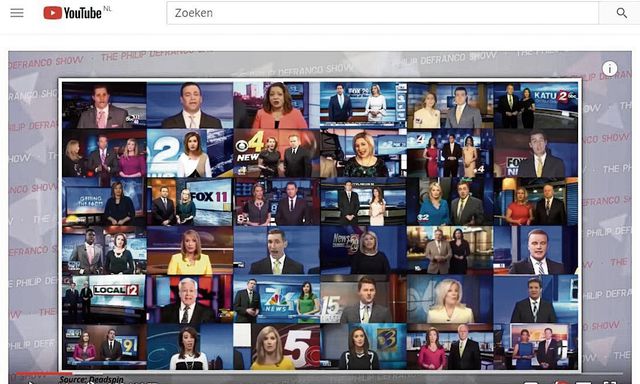Click the magnifying glass search button

[621, 13]
